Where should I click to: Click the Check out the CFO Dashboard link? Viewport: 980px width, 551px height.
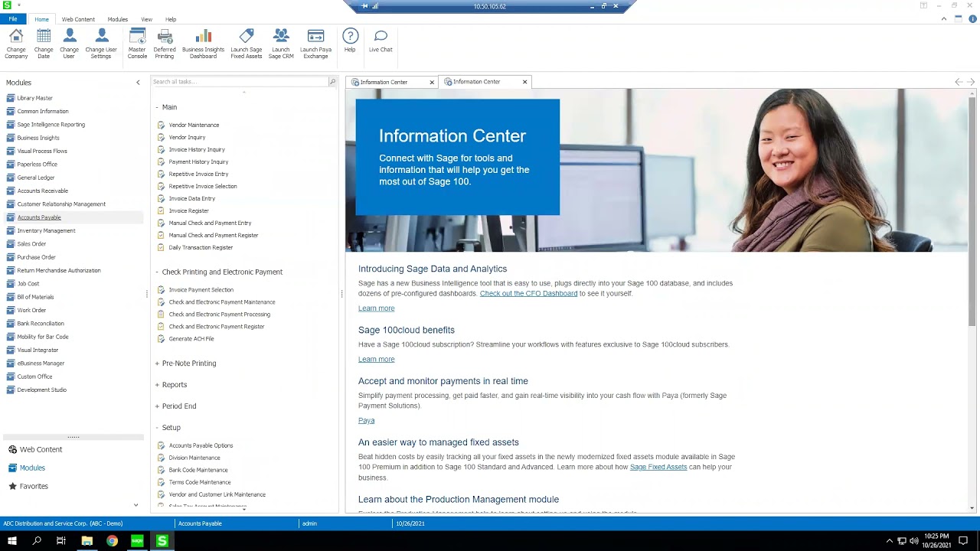(528, 294)
